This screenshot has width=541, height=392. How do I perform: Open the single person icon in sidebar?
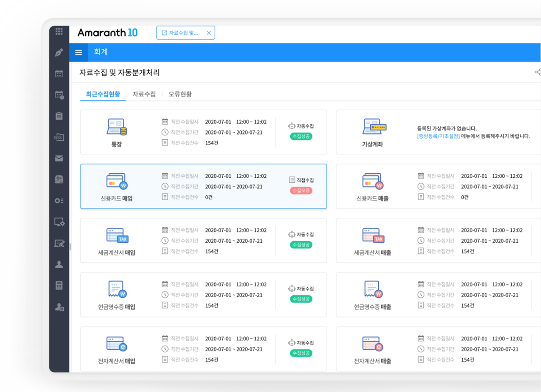click(59, 264)
